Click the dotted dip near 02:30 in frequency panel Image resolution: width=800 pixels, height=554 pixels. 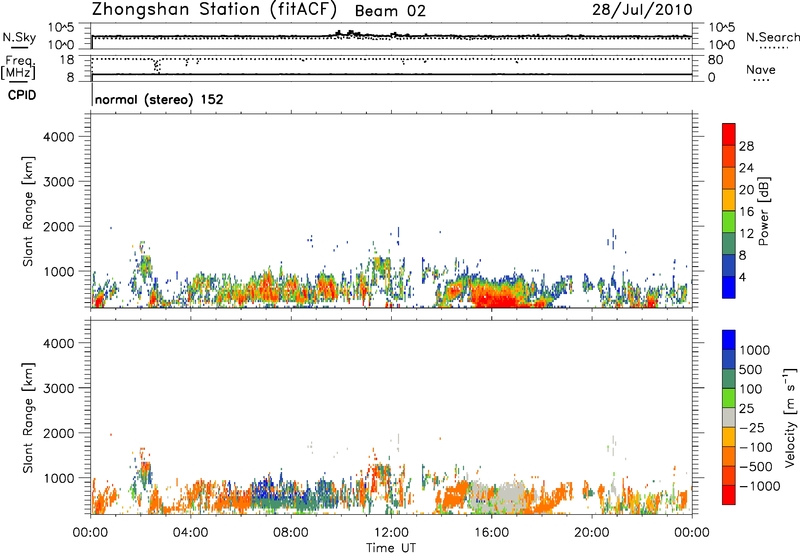[157, 66]
